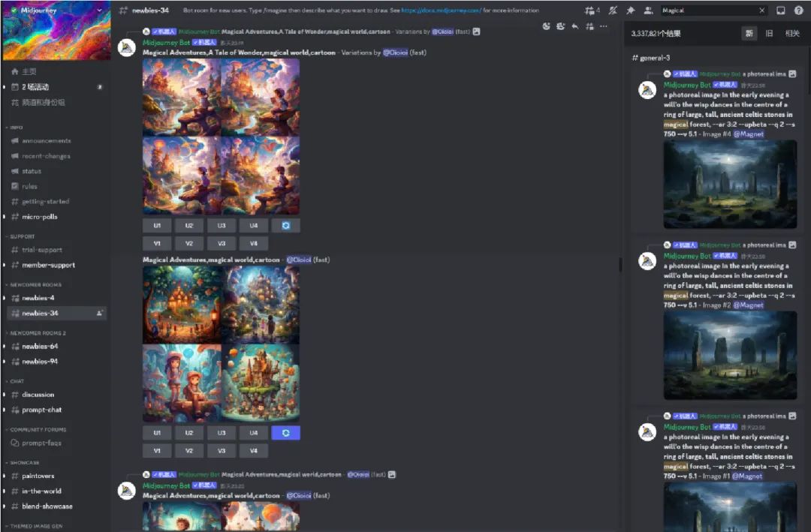811x532 pixels.
Task: Open stone circle thumbnail in Image #4 result
Action: coord(730,184)
